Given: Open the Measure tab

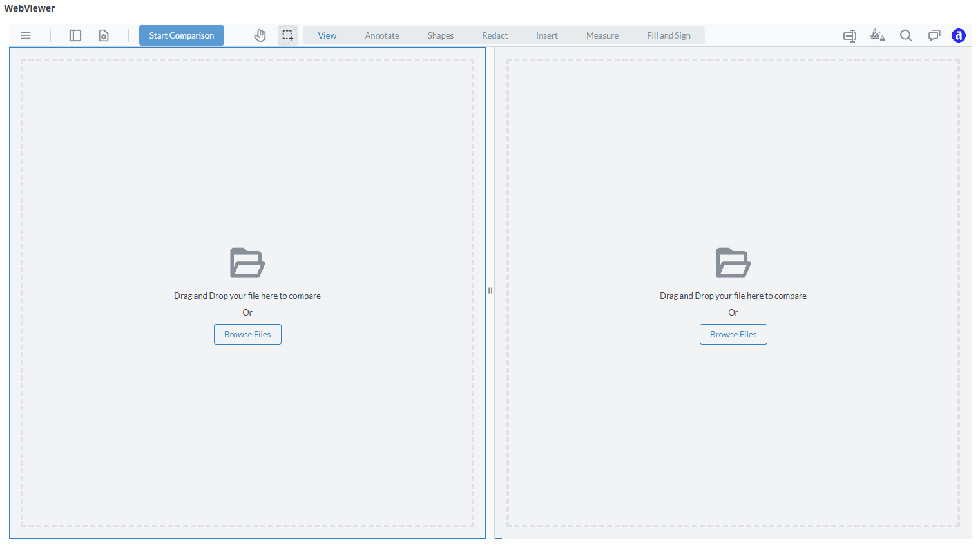Looking at the screenshot, I should click(x=602, y=35).
